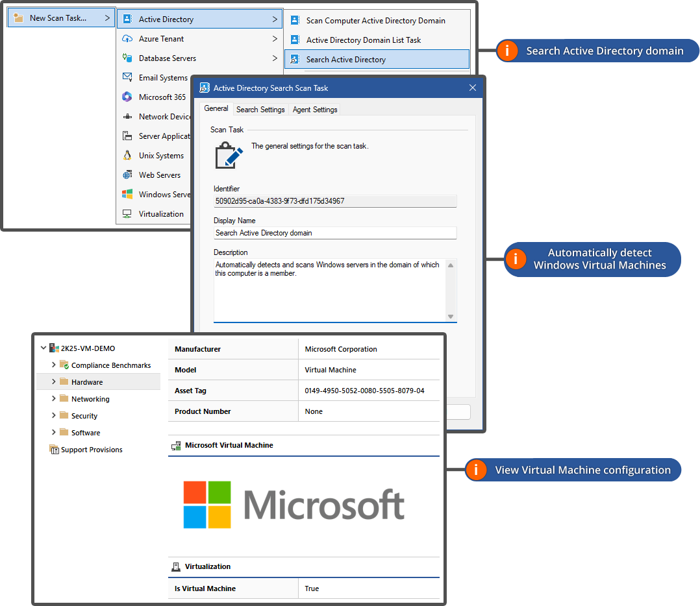Screen dimensions: 700x606
Task: Close the Active Directory Search Scan Task dialog
Action: pyautogui.click(x=473, y=88)
